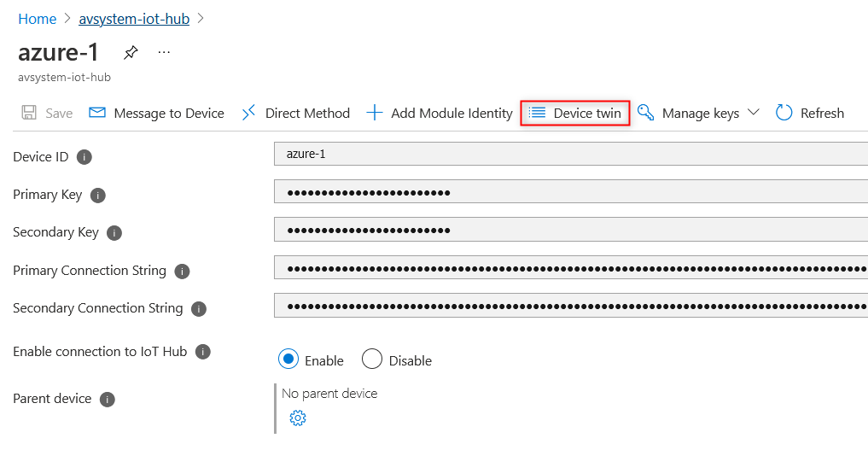The image size is (868, 450).
Task: Click the Primary Key masked field
Action: [x=571, y=192]
